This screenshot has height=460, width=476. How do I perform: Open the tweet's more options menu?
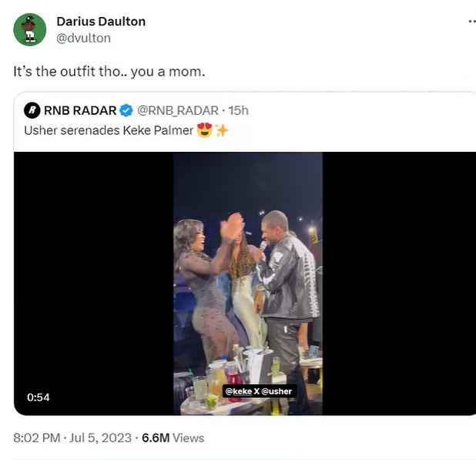tap(471, 22)
